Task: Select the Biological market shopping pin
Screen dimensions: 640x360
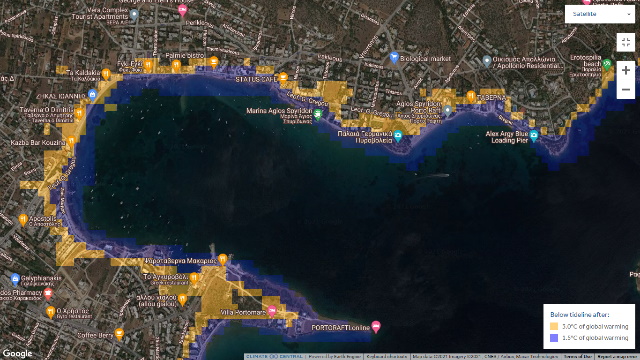Action: tap(394, 58)
